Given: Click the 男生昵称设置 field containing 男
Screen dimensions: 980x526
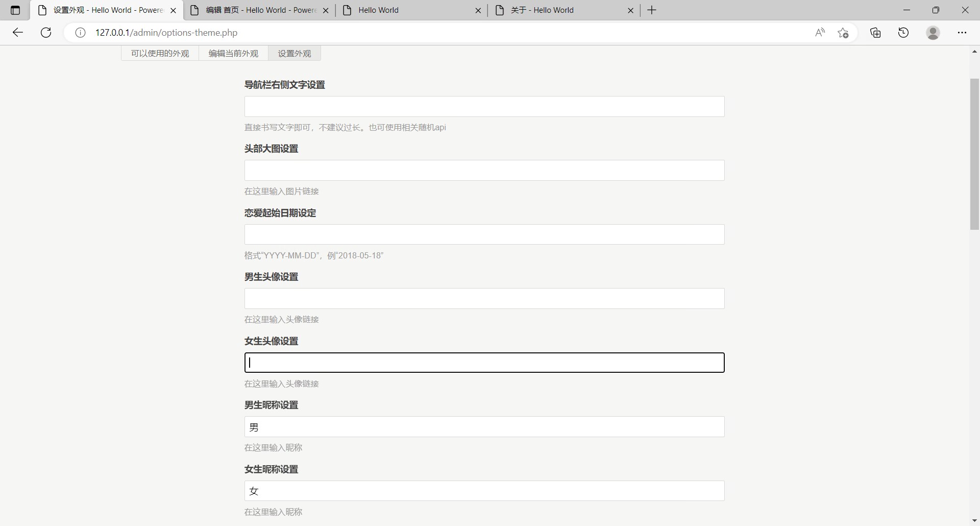Looking at the screenshot, I should tap(484, 427).
